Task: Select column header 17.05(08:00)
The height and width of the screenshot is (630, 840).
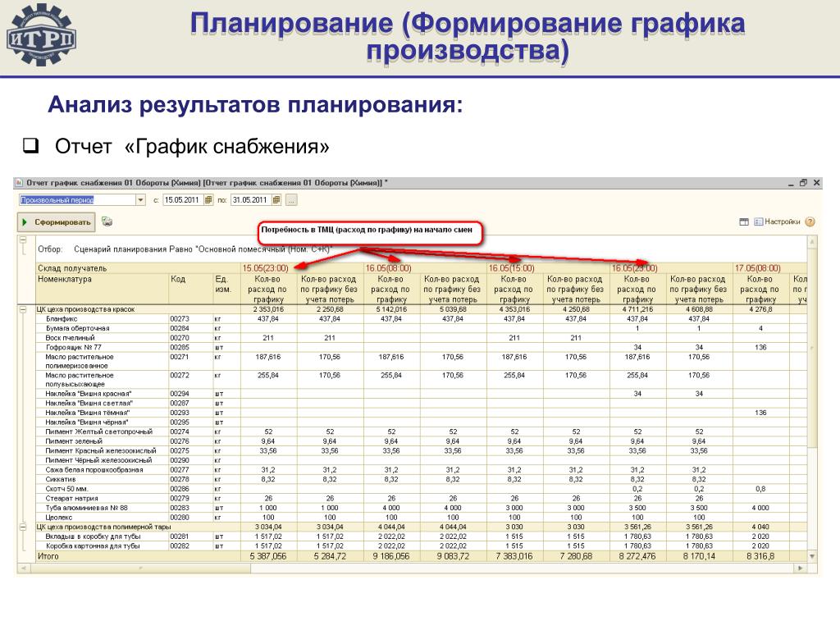Action: [x=757, y=268]
